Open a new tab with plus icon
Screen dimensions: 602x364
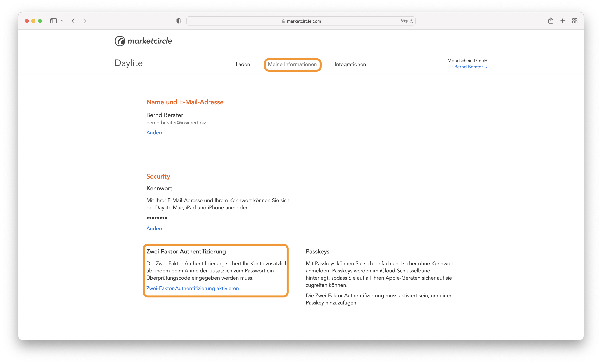(562, 21)
